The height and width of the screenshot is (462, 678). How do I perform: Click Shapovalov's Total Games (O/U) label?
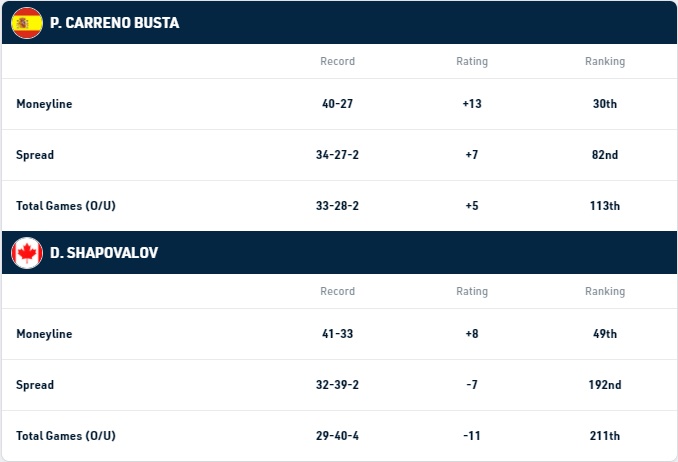pyautogui.click(x=66, y=436)
